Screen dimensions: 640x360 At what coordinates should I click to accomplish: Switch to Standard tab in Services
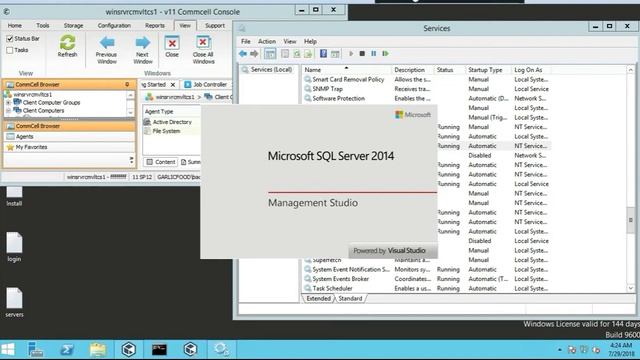coord(350,298)
